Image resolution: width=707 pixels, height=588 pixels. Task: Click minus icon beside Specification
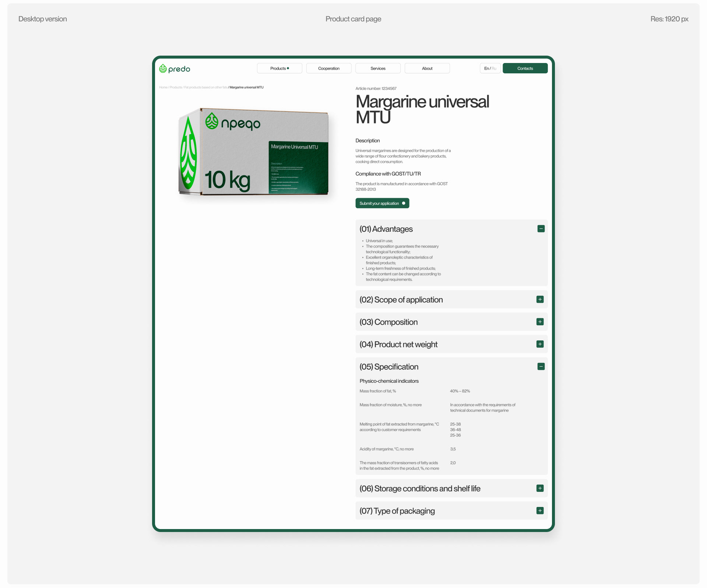point(541,367)
